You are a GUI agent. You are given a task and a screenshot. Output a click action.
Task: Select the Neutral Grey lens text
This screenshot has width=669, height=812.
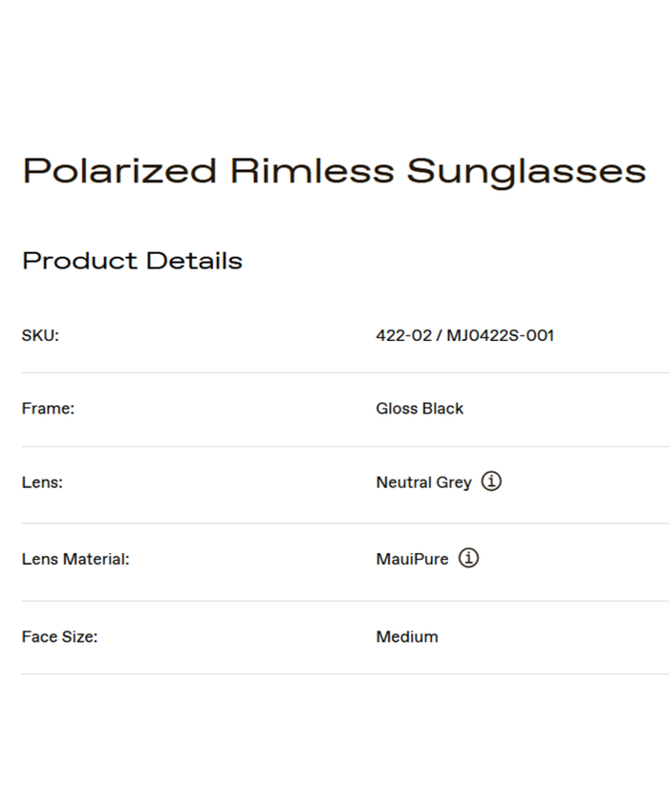(x=423, y=482)
